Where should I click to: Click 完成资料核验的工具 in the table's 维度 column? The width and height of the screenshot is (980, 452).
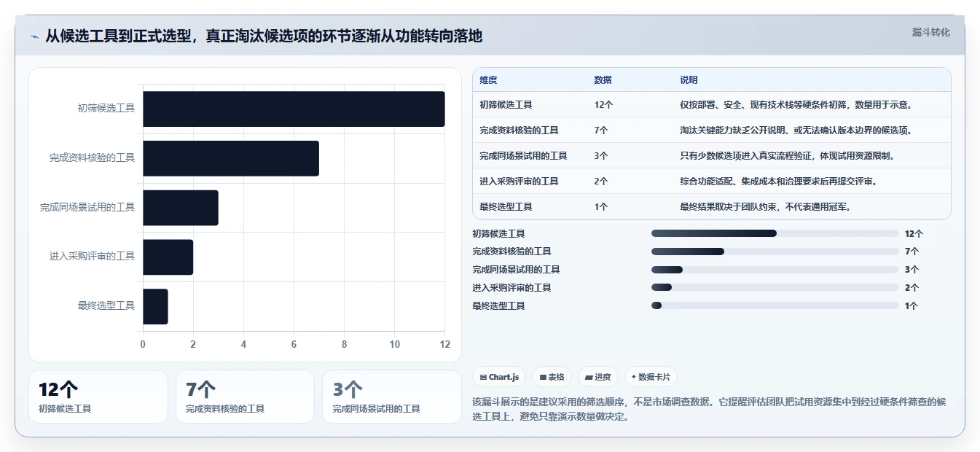[519, 130]
